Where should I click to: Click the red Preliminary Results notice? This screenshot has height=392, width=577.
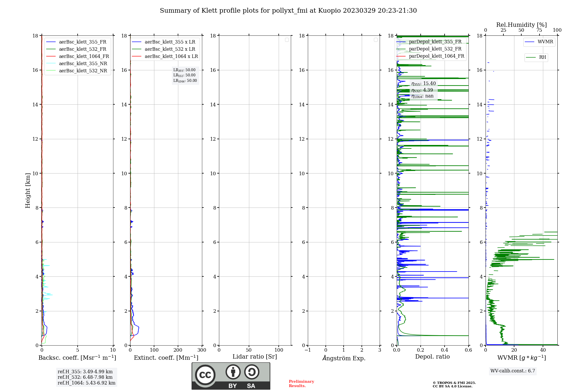[x=301, y=384]
